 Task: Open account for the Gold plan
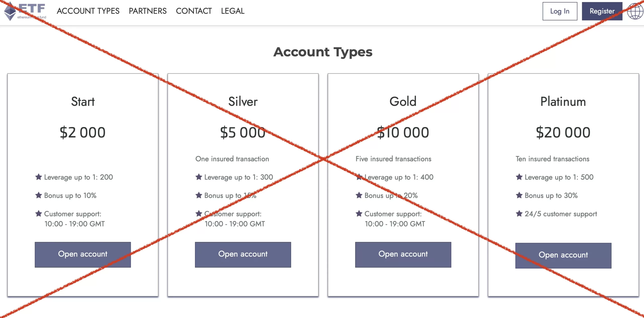403,255
